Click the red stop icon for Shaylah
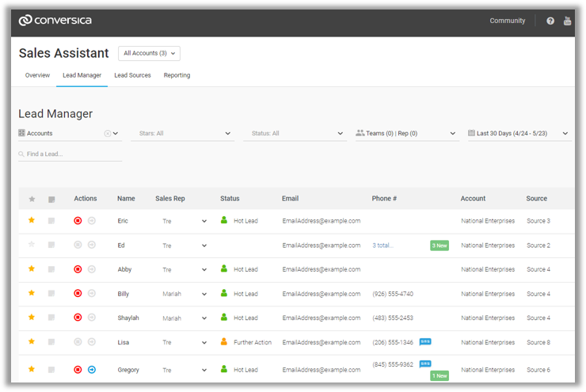 click(78, 318)
